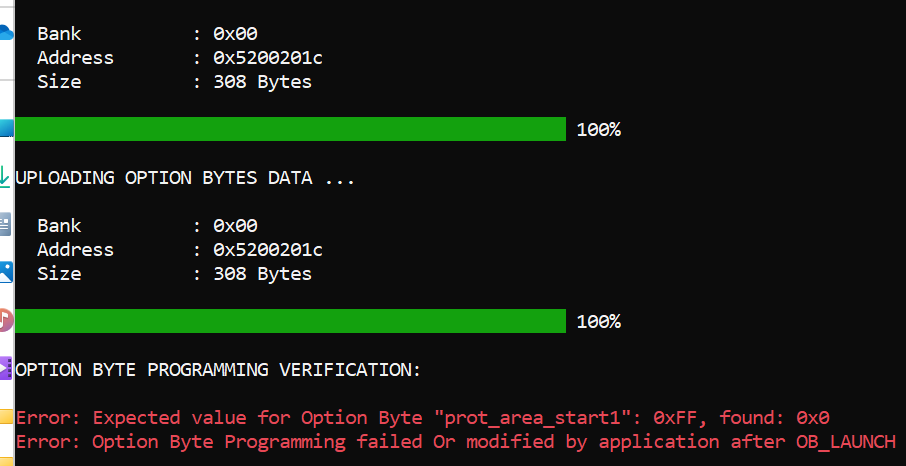Click the 100% label after second progress bar
The width and height of the screenshot is (906, 466).
[598, 322]
